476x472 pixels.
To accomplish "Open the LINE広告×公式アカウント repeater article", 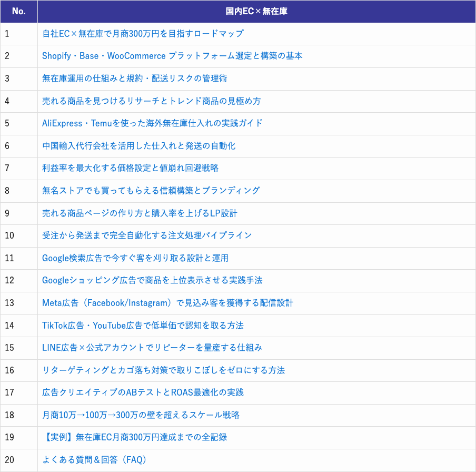I will [x=148, y=348].
